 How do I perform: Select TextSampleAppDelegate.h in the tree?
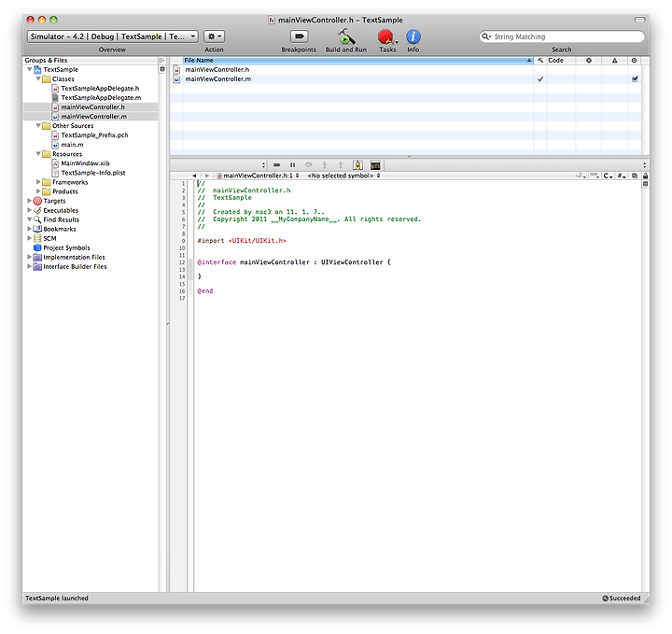(100, 89)
